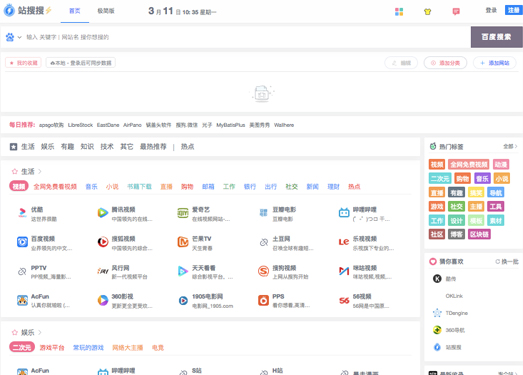Open the colorful apps grid icon
Viewport: 523px width, 375px height.
(x=399, y=12)
